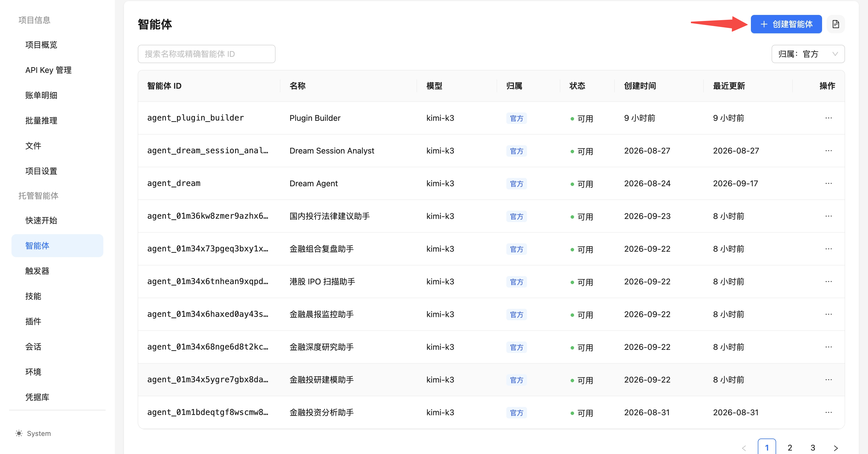Open actions menu for agent_plugin_builder row

[x=828, y=118]
